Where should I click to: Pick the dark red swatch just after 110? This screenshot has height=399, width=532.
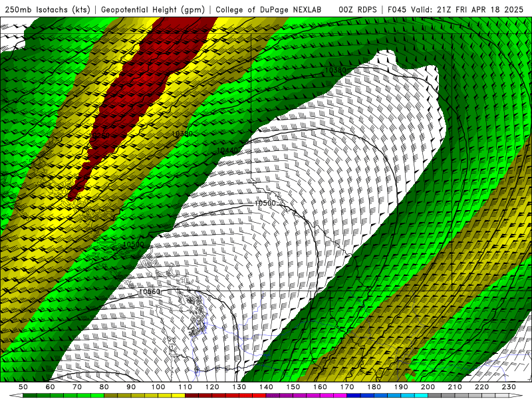(192, 396)
